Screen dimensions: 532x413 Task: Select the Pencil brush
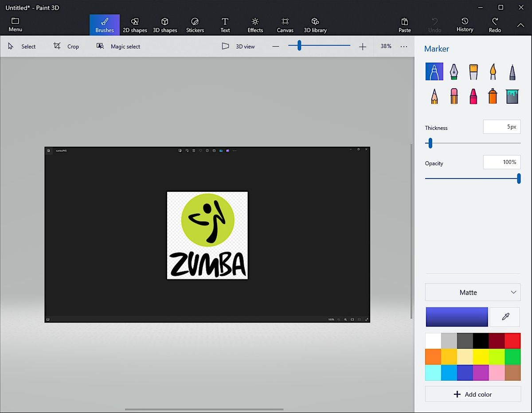coord(434,96)
